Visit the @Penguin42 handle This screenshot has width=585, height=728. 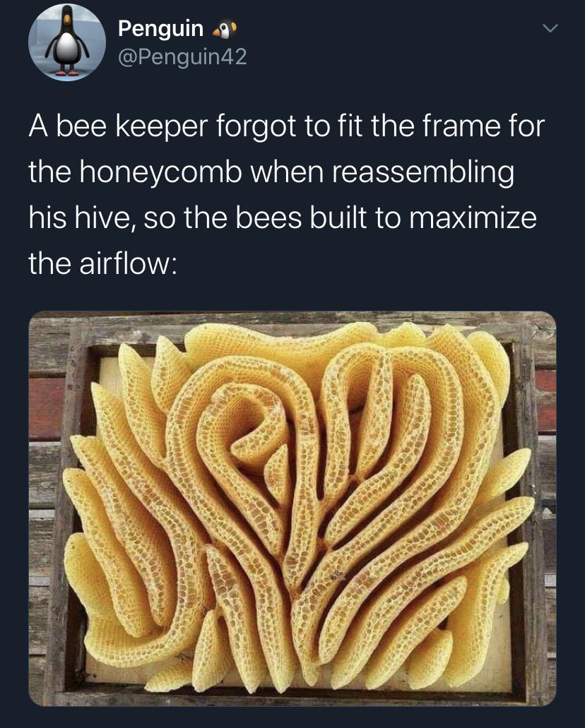pos(182,57)
